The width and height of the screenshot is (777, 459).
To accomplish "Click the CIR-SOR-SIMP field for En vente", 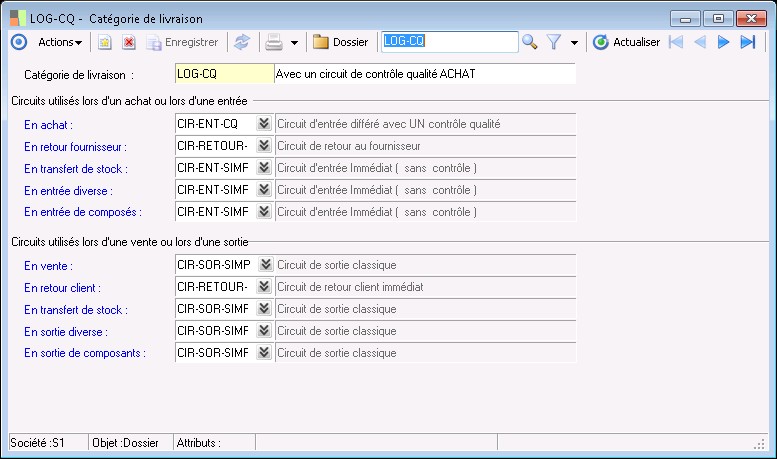I will 217,265.
